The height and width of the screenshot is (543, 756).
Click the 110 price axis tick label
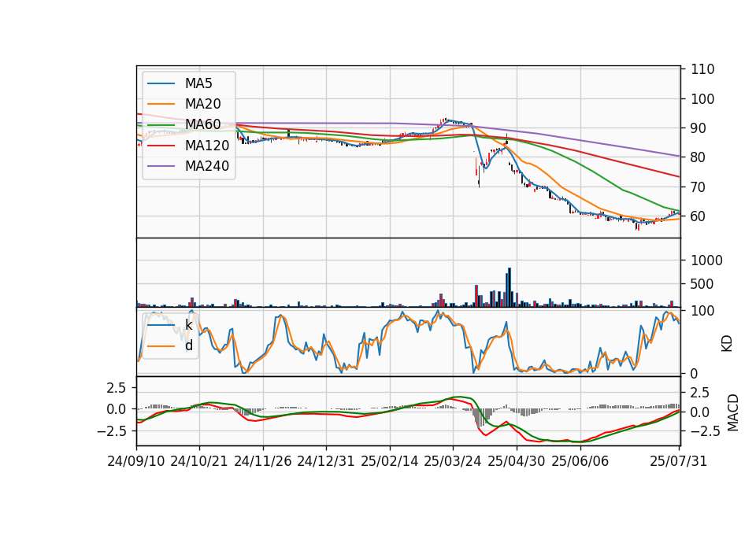(702, 69)
